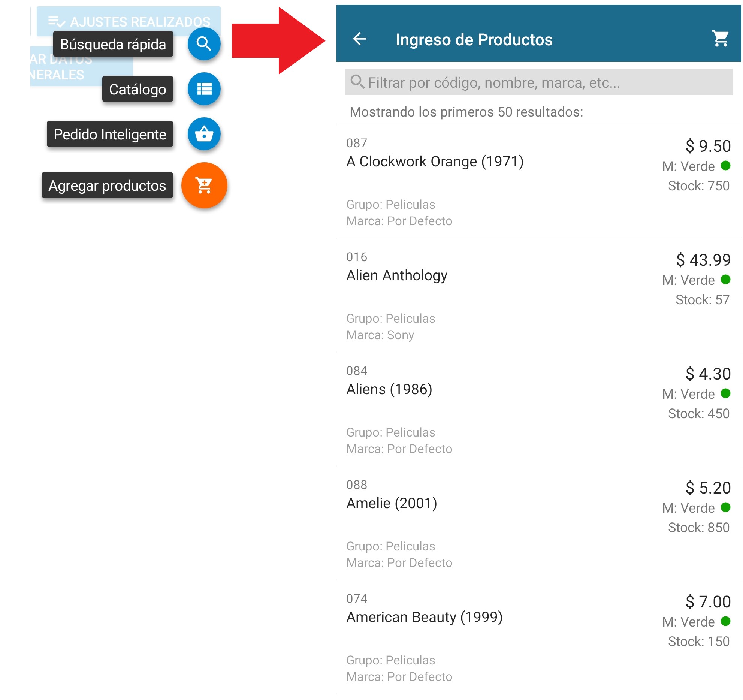The width and height of the screenshot is (743, 700).
Task: Select product A Clockwork Orange (1971)
Action: pos(435,162)
